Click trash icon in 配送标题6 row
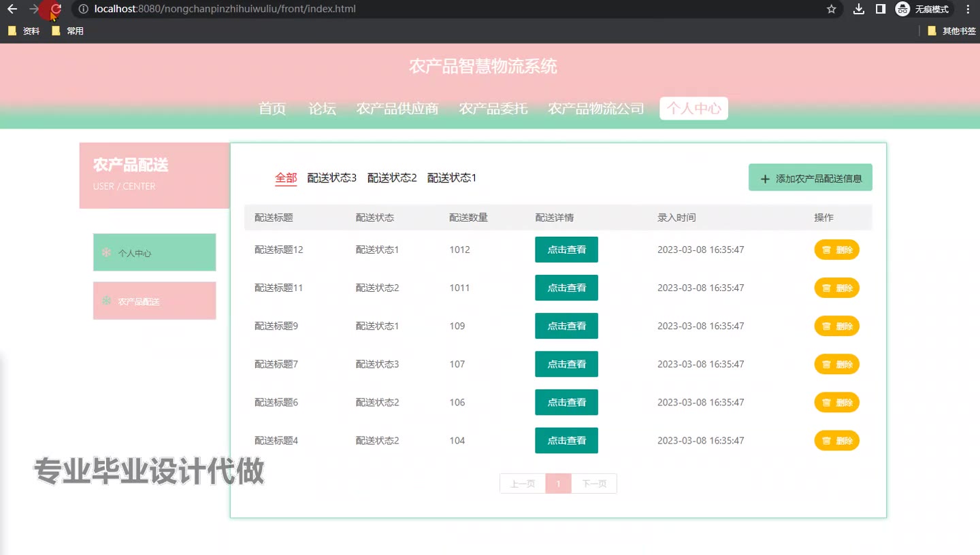 tap(826, 402)
